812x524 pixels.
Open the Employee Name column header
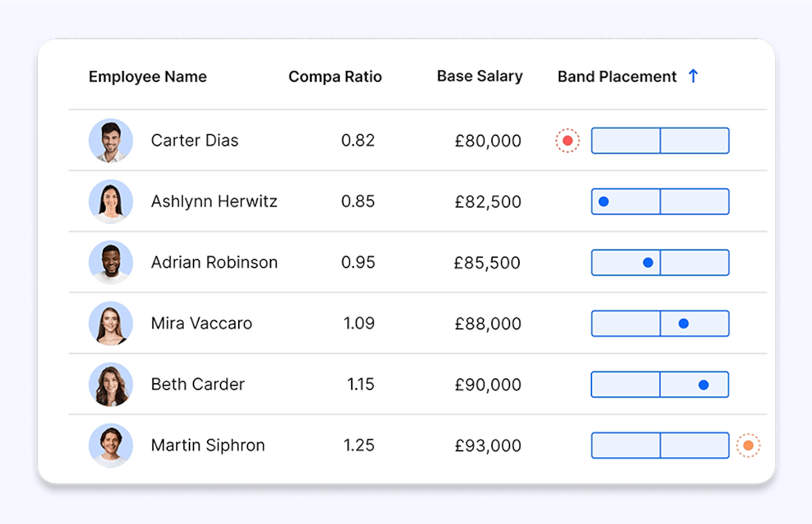point(148,77)
